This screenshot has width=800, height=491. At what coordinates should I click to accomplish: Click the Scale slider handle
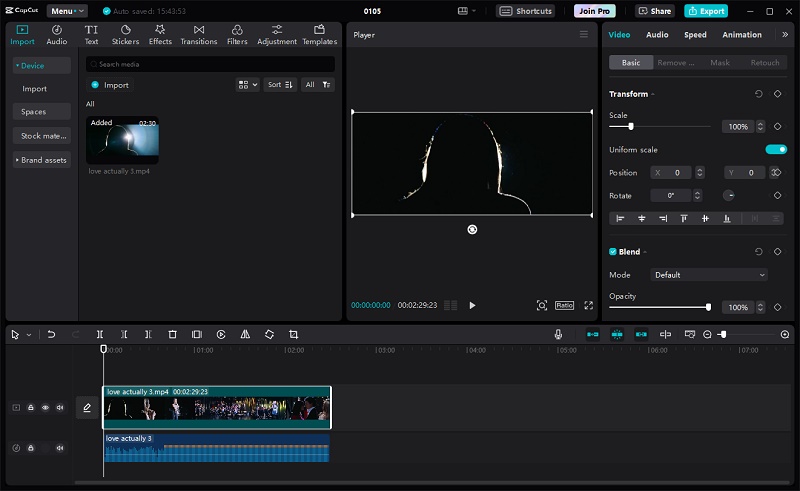(x=631, y=127)
